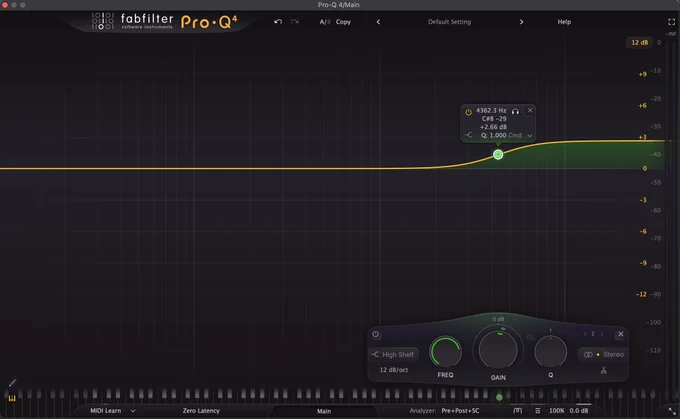This screenshot has width=680, height=419.
Task: Copy the current state to the other slot
Action: point(343,22)
